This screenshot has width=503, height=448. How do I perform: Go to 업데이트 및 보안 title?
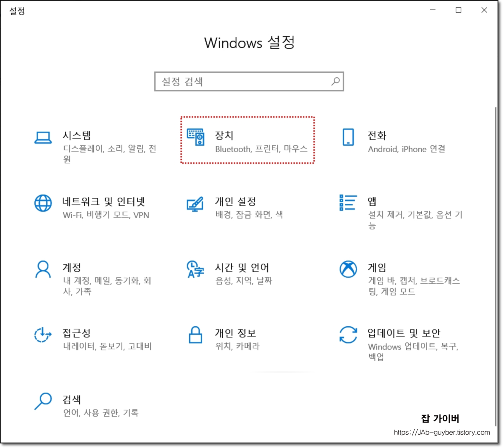click(404, 333)
